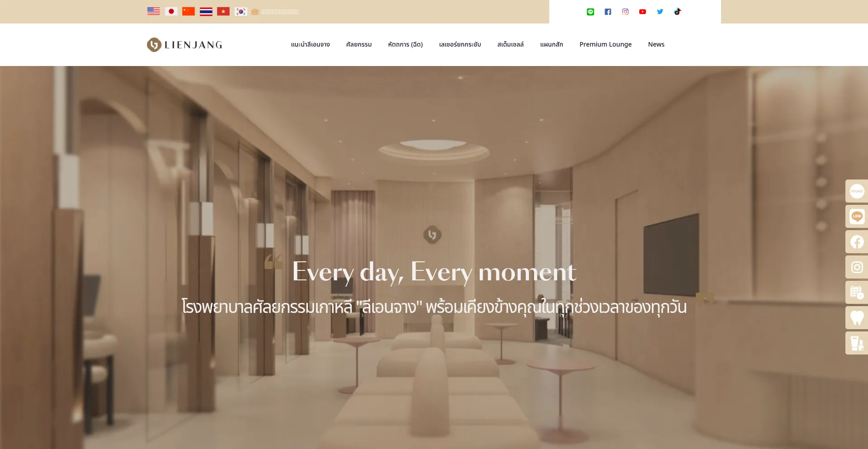Open Facebook from the floating sidebar
The height and width of the screenshot is (449, 868).
coord(857,242)
